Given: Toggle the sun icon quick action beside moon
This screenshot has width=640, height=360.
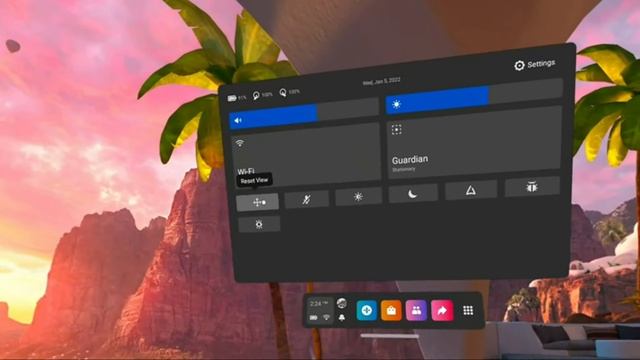Looking at the screenshot, I should point(358,196).
